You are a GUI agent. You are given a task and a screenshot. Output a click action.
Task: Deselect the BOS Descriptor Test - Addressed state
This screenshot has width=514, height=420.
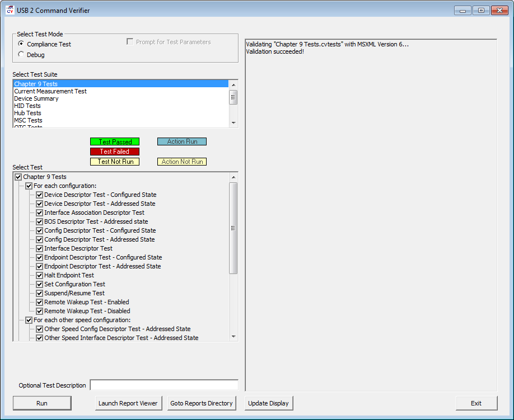tap(39, 221)
